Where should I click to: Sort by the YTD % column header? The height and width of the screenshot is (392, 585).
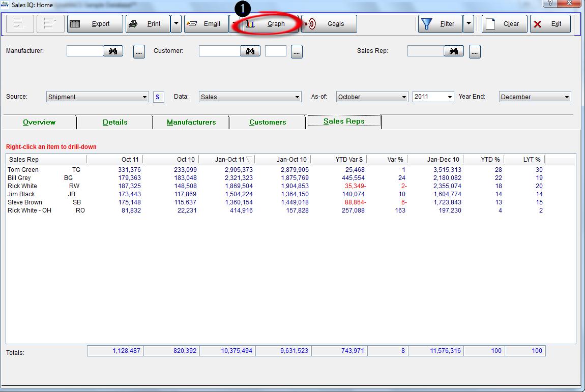point(484,160)
